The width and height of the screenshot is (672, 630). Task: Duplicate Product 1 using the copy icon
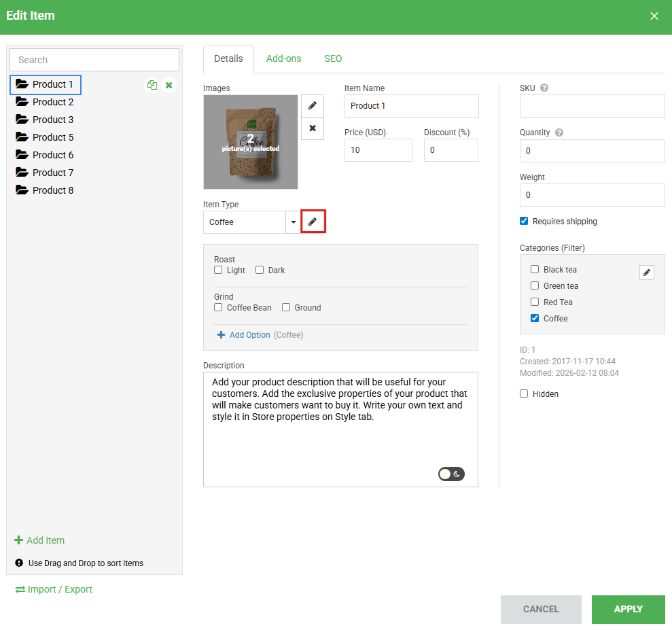click(152, 85)
